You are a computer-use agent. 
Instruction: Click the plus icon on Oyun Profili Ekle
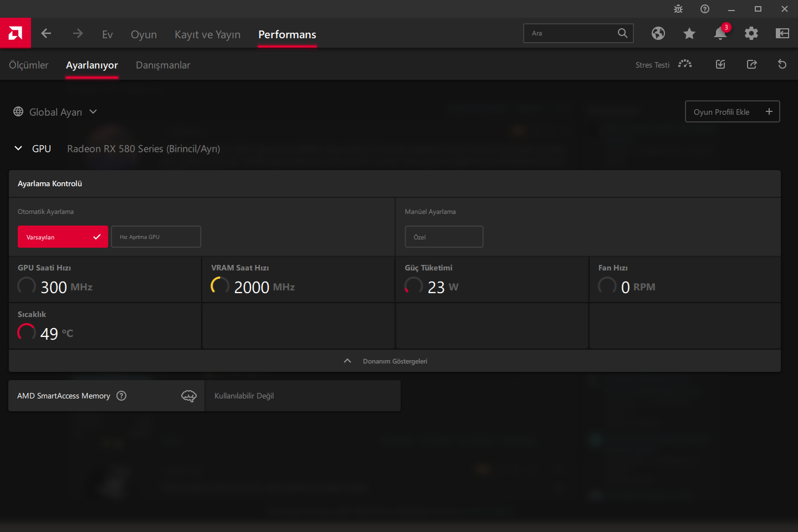coord(769,111)
